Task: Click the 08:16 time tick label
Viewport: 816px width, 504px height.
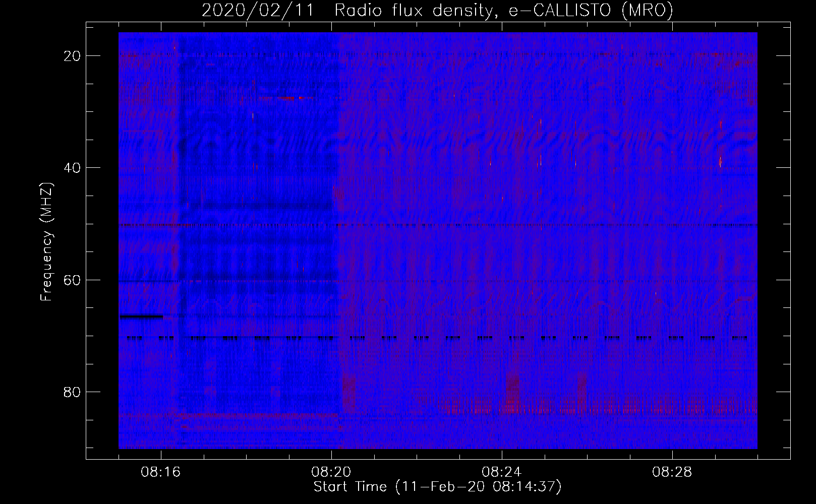Action: (161, 472)
